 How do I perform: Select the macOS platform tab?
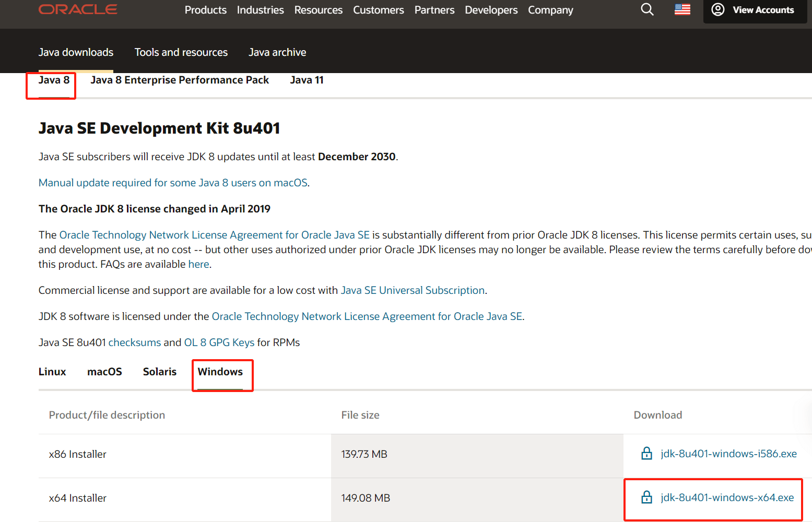[104, 372]
